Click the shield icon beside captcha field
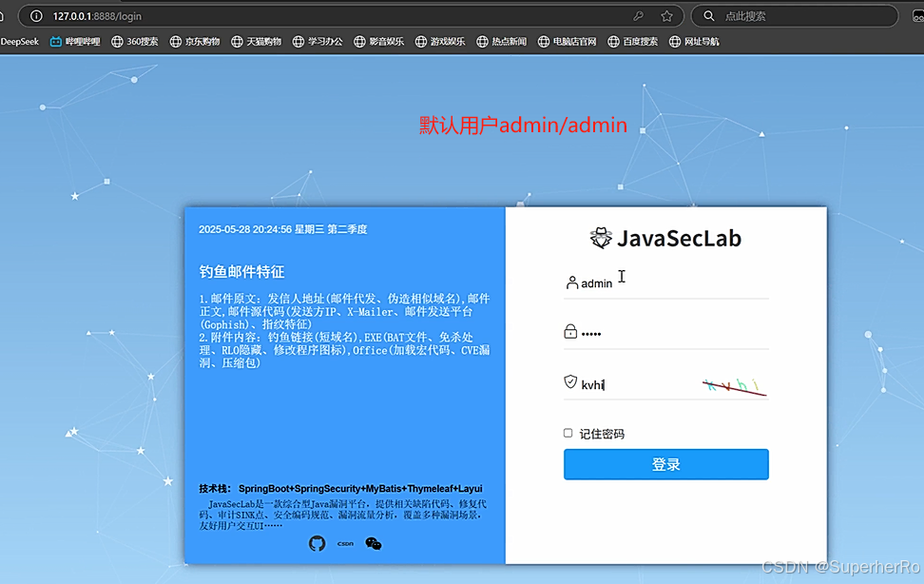Image resolution: width=924 pixels, height=584 pixels. click(x=570, y=381)
